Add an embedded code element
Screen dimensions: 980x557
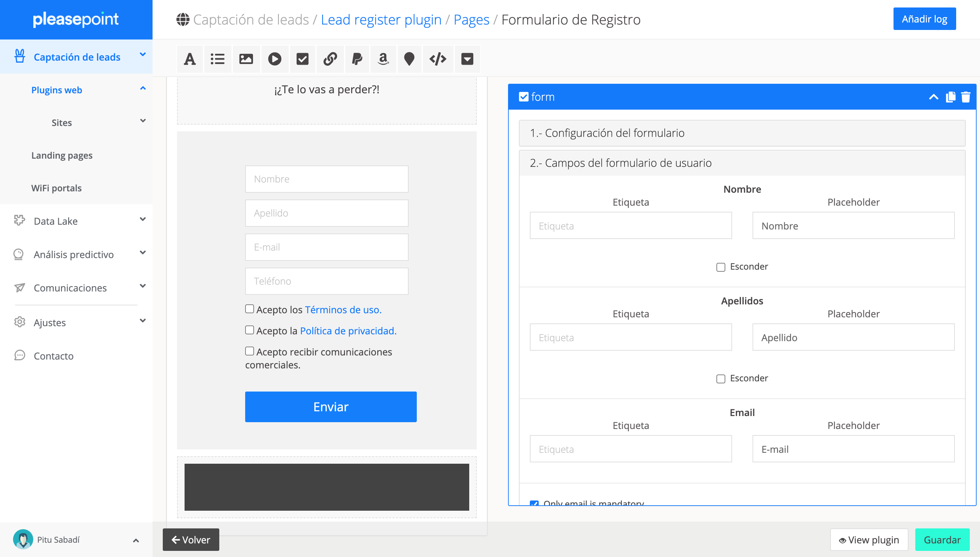438,59
